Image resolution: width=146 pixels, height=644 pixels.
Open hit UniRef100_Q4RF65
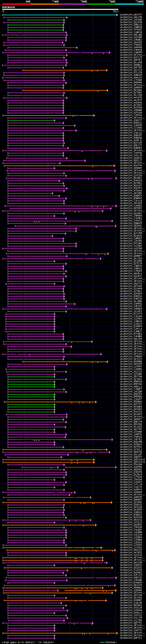pos(131,497)
